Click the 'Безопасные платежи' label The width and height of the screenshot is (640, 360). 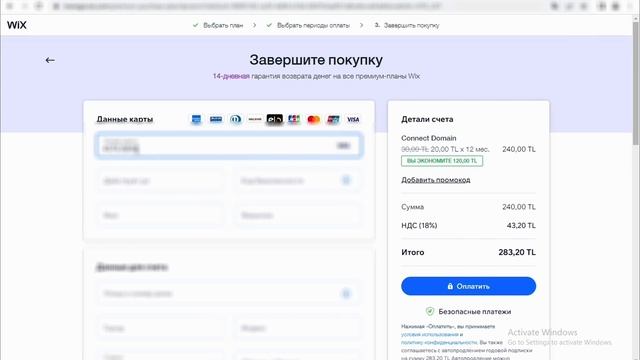(x=475, y=311)
